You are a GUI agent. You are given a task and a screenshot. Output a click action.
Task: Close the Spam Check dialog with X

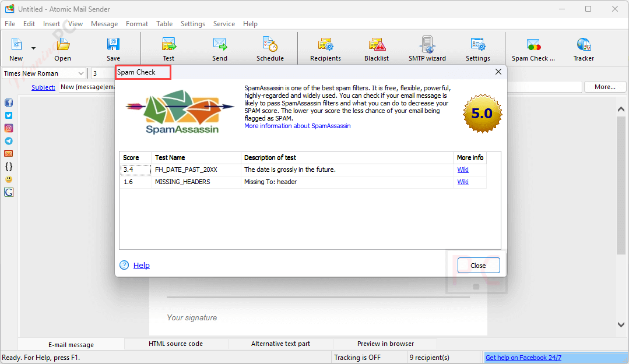point(498,72)
